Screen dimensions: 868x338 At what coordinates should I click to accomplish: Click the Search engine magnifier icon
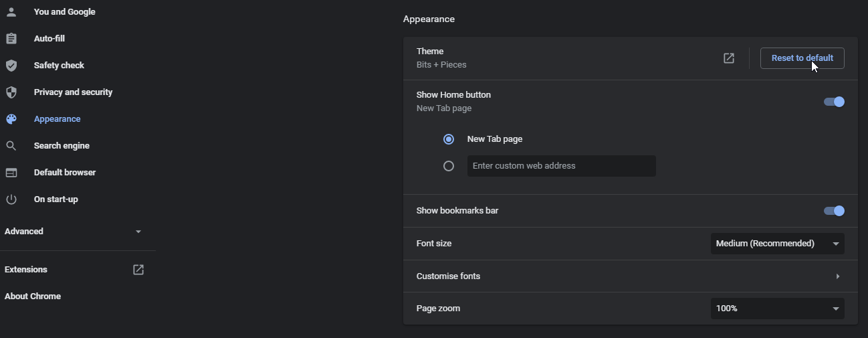click(11, 146)
